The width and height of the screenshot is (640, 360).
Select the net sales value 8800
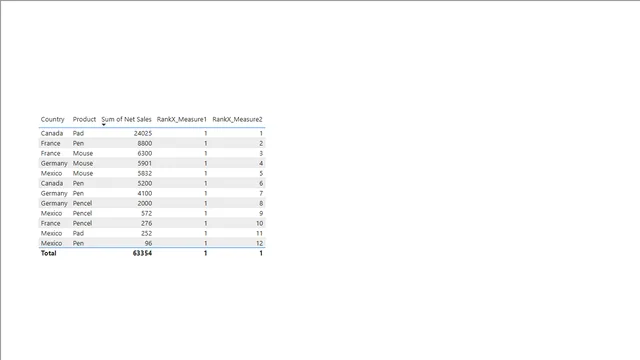145,143
